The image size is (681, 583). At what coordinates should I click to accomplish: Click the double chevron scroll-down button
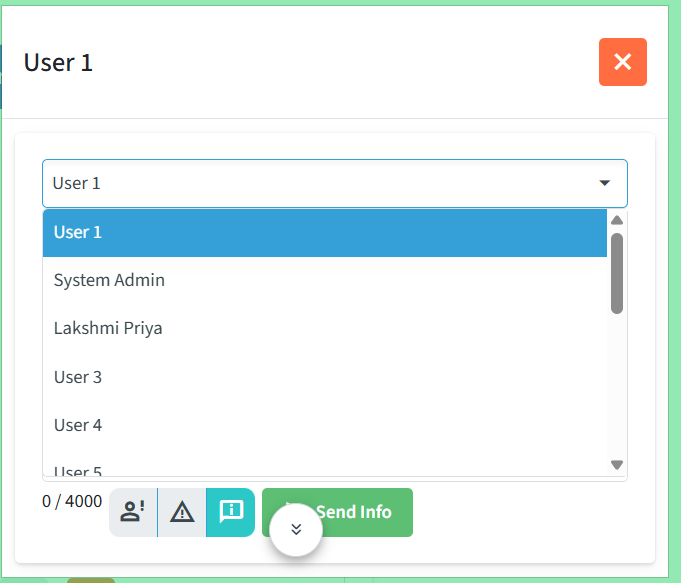296,529
